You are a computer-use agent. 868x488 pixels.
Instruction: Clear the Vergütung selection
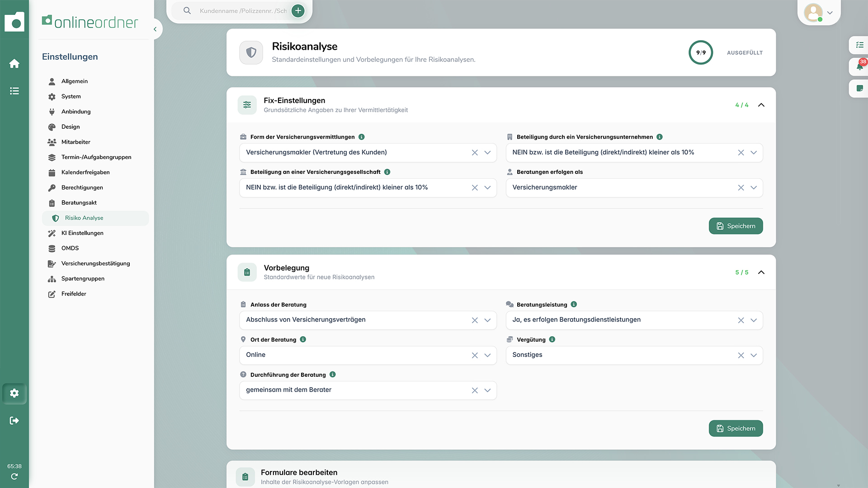click(x=741, y=355)
